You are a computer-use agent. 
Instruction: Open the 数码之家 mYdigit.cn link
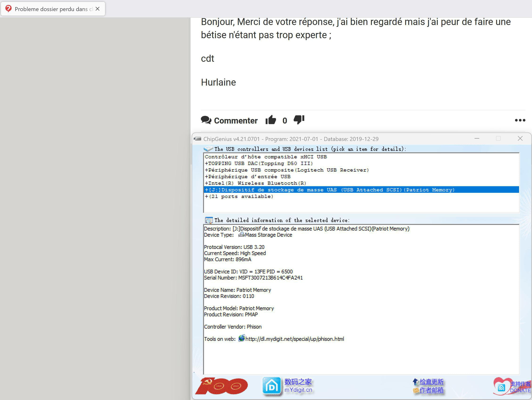tap(298, 386)
